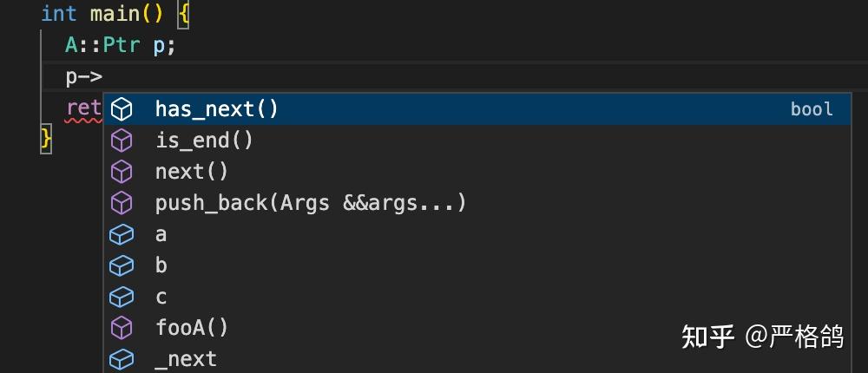Click the method icon beside fooA()
Viewport: 868px width, 373px height.
[122, 328]
